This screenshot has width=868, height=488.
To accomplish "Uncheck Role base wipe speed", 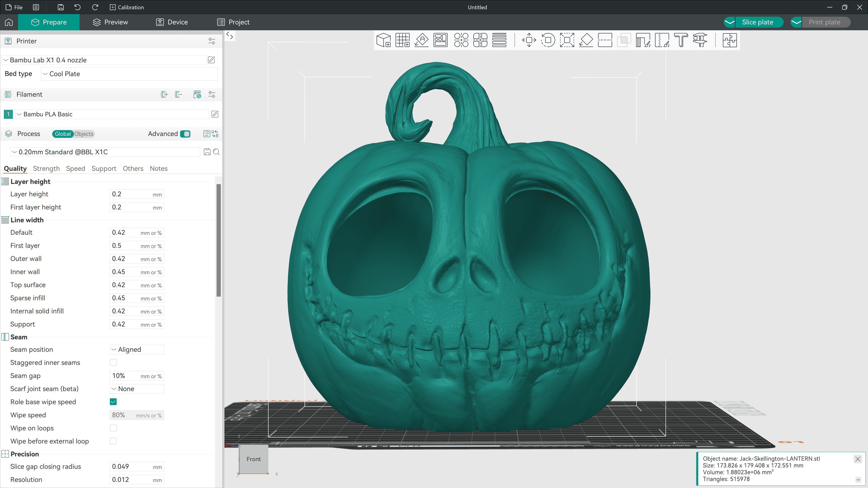I will coord(113,402).
